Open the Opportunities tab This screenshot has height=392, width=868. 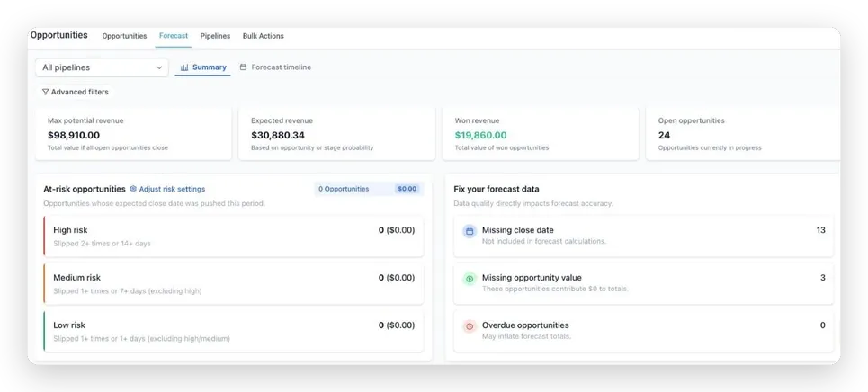point(124,36)
